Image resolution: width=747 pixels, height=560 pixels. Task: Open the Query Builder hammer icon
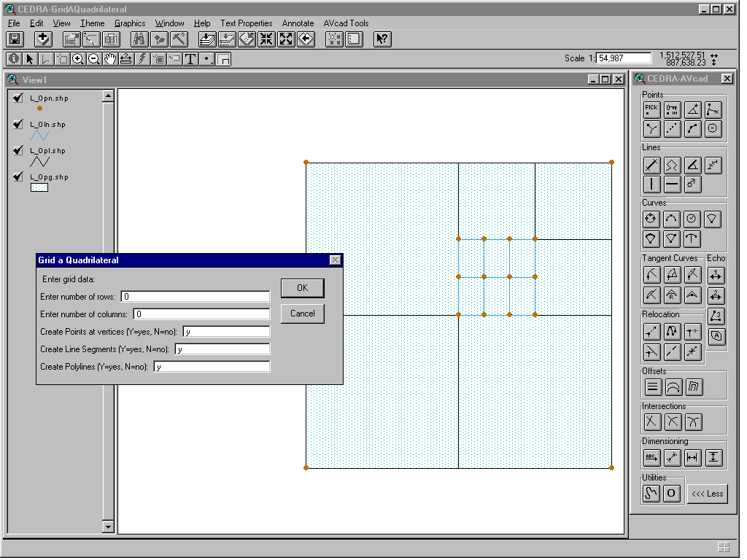(179, 39)
